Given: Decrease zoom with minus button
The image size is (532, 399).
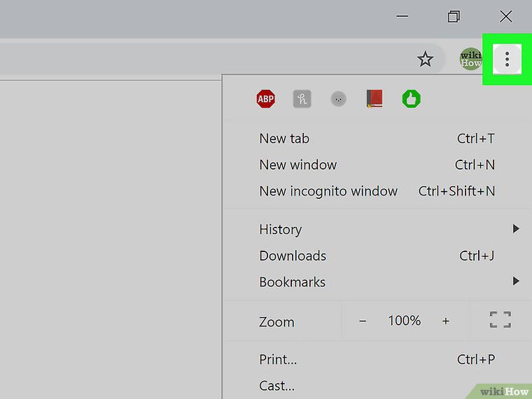Looking at the screenshot, I should coord(363,321).
